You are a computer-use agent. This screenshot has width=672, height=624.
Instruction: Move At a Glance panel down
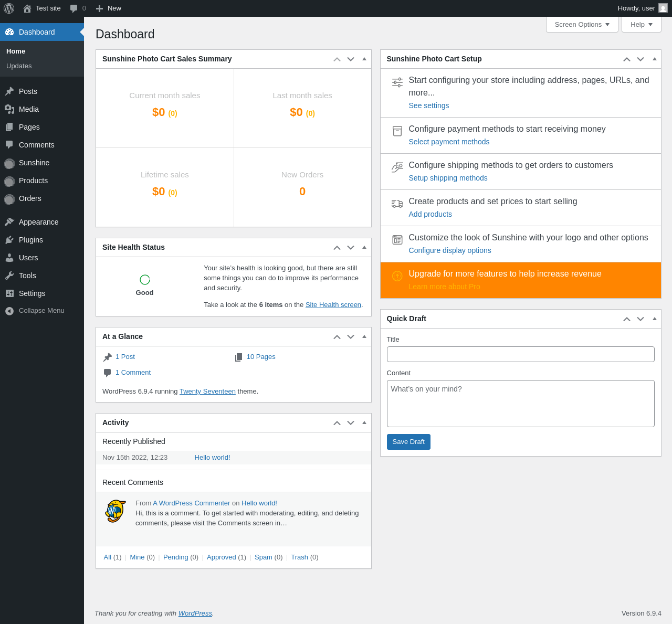(351, 336)
